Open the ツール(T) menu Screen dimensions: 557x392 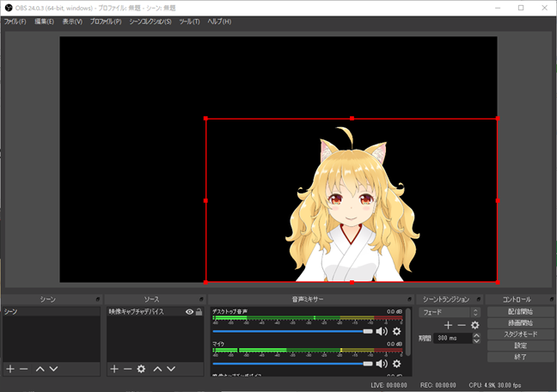coord(189,21)
